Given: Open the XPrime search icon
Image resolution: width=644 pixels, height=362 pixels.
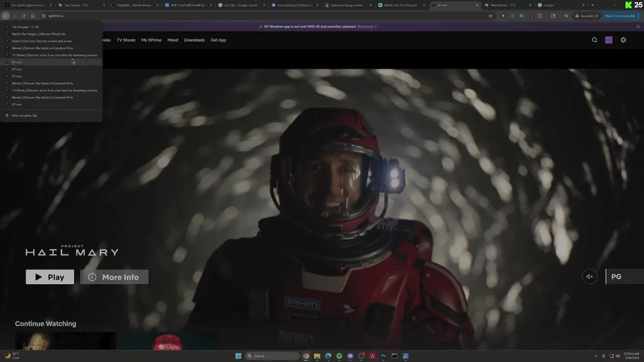Looking at the screenshot, I should [x=595, y=40].
